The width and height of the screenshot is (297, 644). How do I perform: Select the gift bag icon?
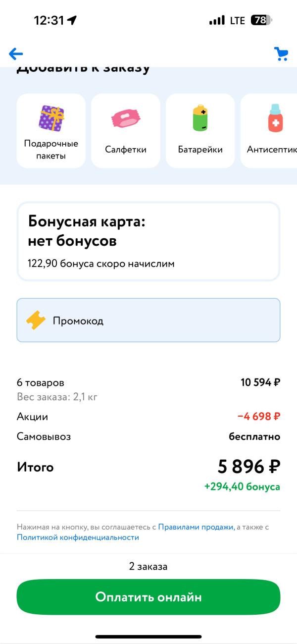pos(51,117)
